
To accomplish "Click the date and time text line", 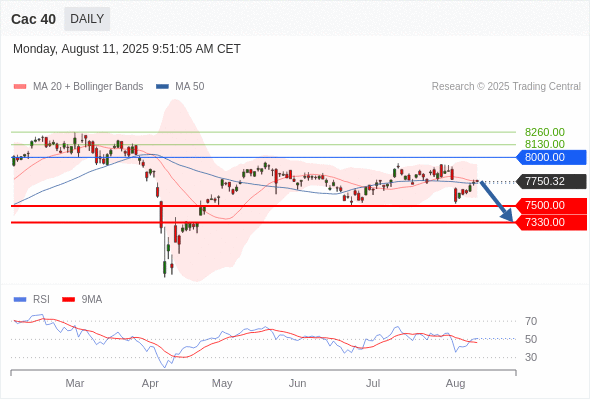I will 127,49.
